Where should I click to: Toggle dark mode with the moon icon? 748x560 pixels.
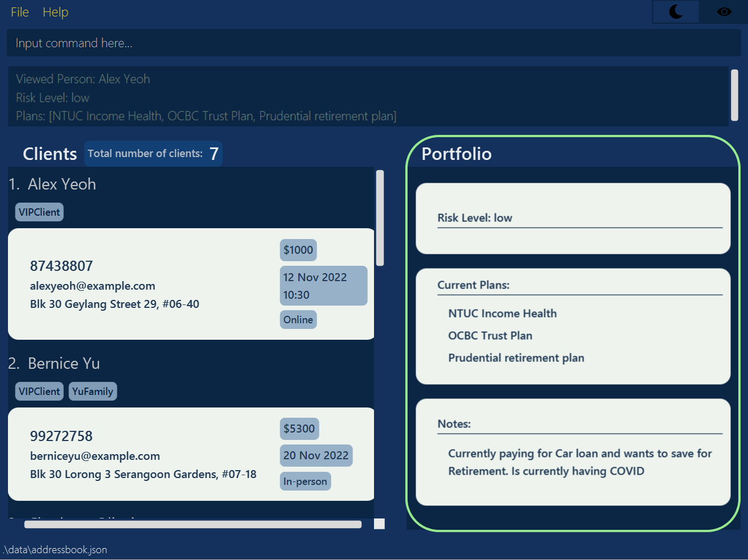[676, 11]
